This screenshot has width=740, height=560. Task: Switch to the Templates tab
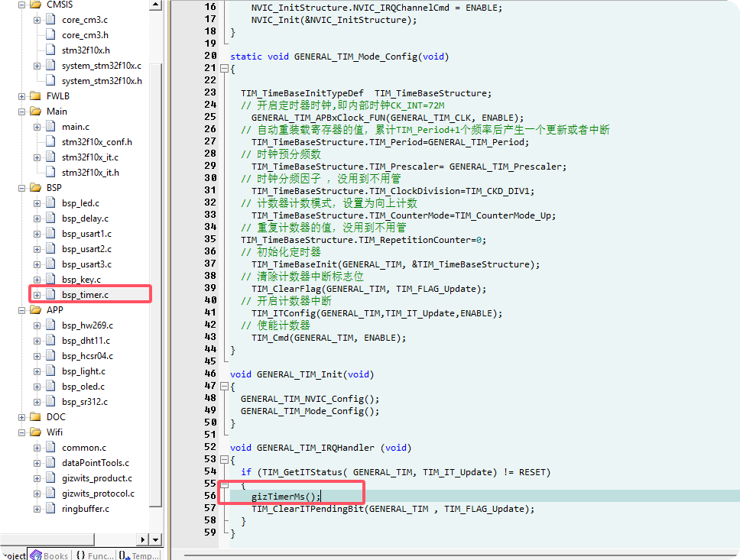pos(140,555)
